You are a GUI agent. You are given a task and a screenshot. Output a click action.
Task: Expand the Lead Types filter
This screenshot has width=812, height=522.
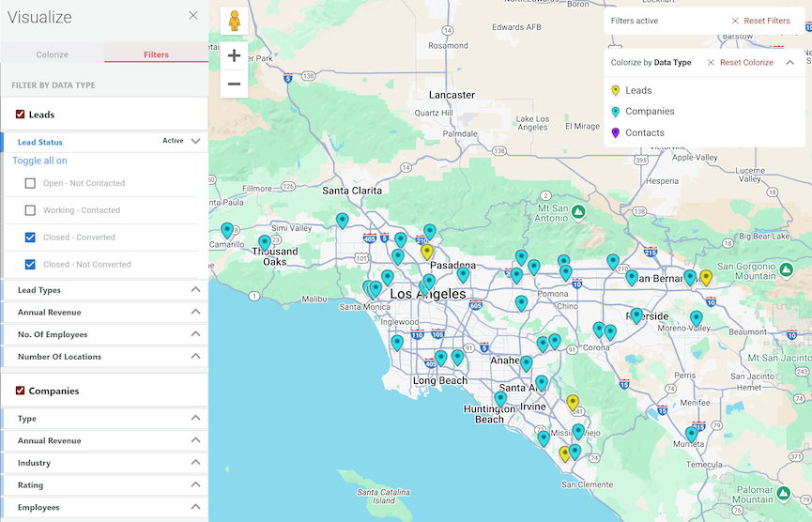coord(195,289)
